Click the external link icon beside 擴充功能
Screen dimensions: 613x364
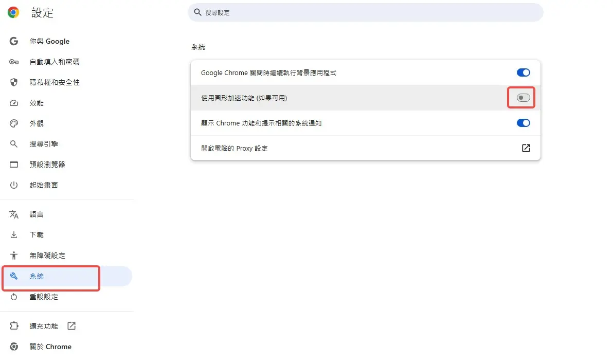pyautogui.click(x=71, y=325)
